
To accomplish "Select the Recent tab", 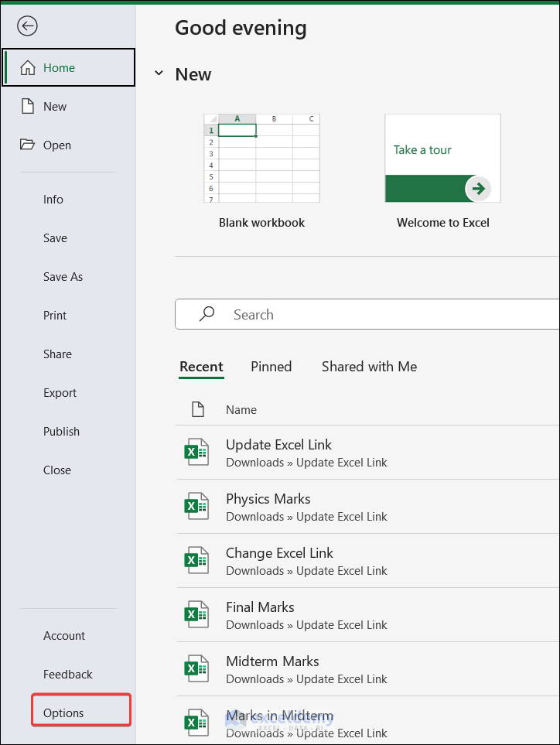I will click(201, 367).
